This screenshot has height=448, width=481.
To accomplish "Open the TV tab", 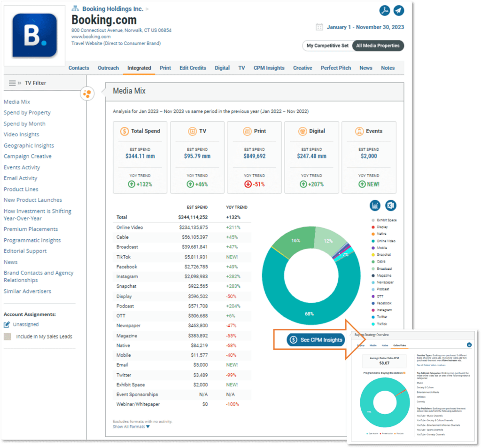I will [242, 68].
